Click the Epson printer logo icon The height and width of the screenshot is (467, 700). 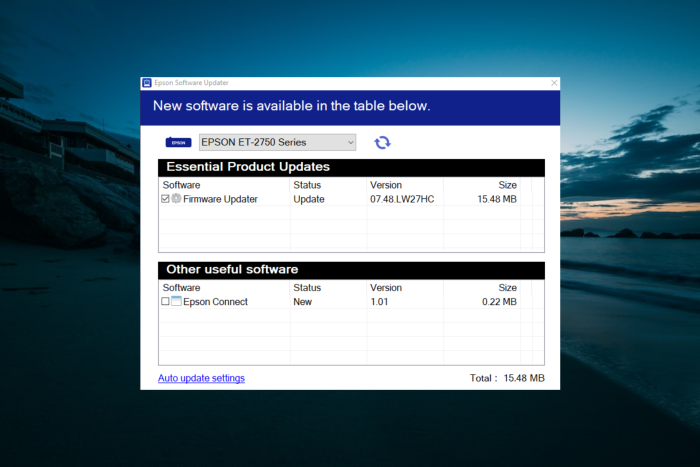(178, 142)
